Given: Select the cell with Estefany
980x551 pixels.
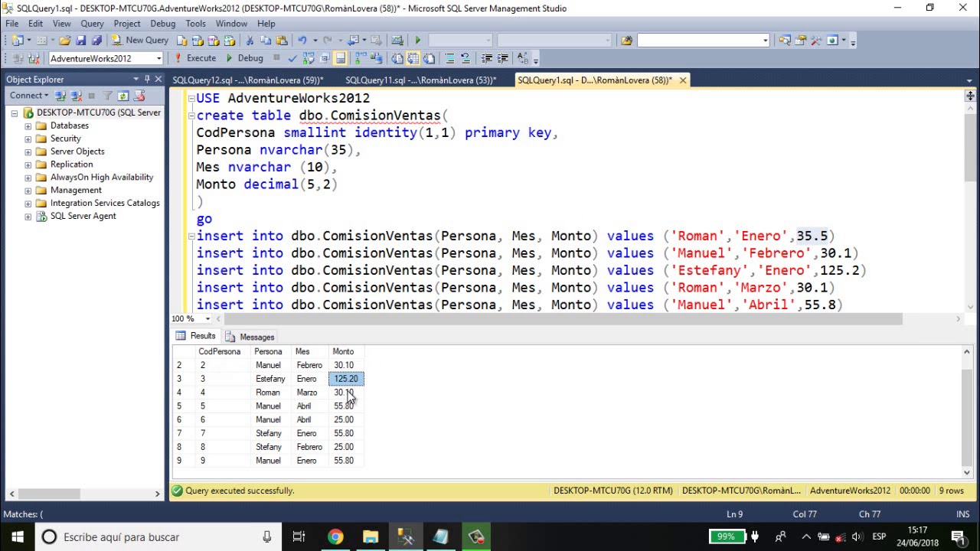Looking at the screenshot, I should (272, 379).
